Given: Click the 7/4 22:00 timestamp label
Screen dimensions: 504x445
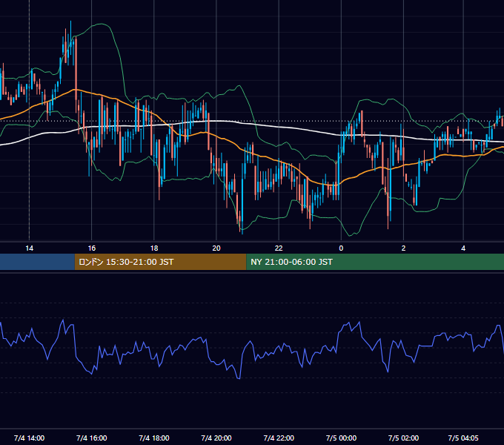Looking at the screenshot, I should (279, 438).
